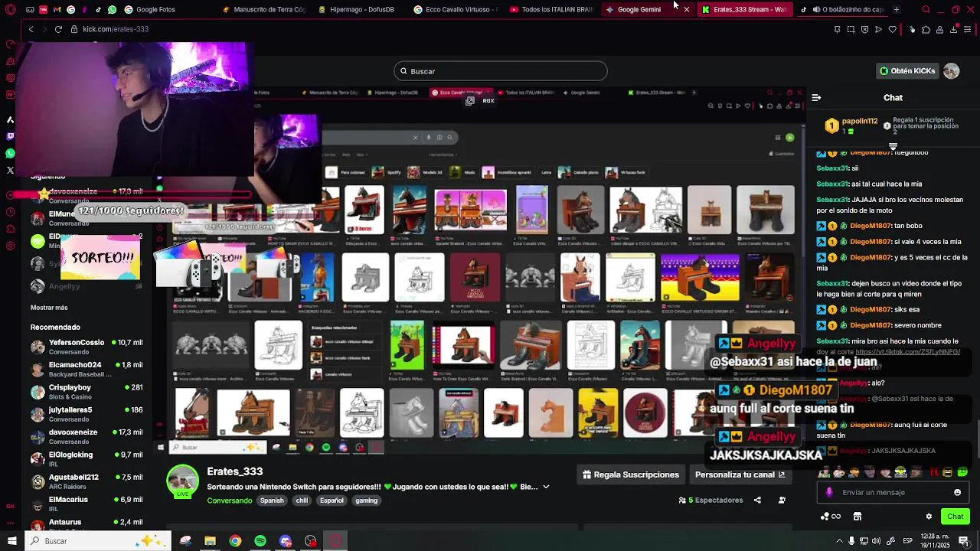Open the julytalleres5 recommended channel
The height and width of the screenshot is (551, 980).
click(87, 414)
